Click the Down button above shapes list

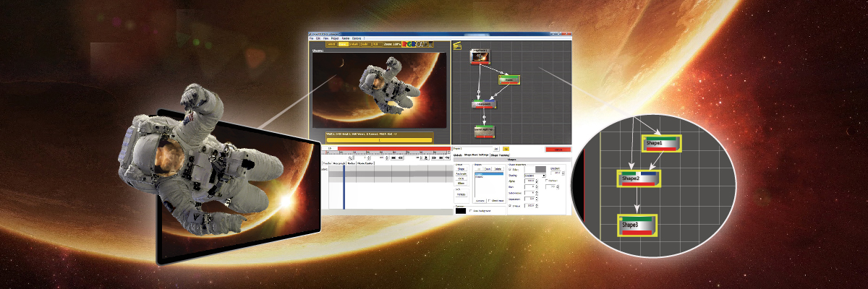pos(488,169)
